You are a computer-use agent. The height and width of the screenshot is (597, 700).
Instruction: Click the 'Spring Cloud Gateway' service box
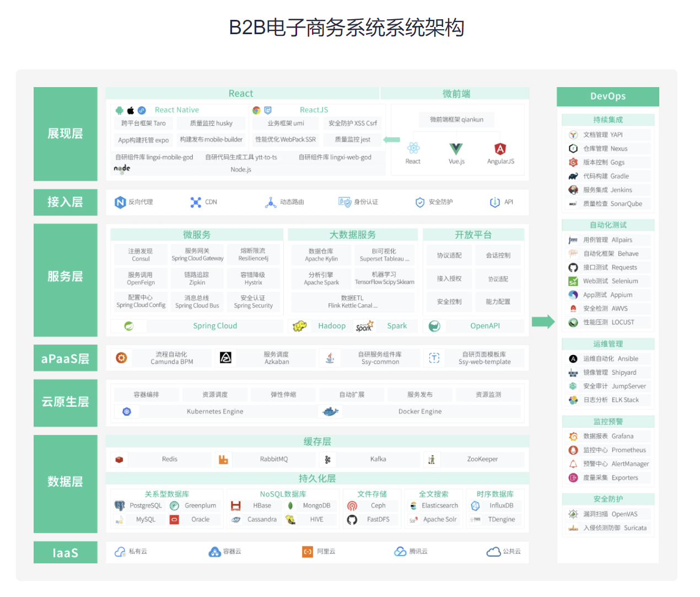[197, 255]
